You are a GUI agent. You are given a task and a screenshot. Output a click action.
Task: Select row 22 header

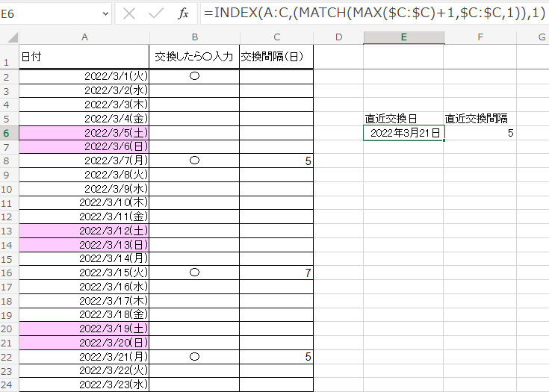pyautogui.click(x=9, y=357)
